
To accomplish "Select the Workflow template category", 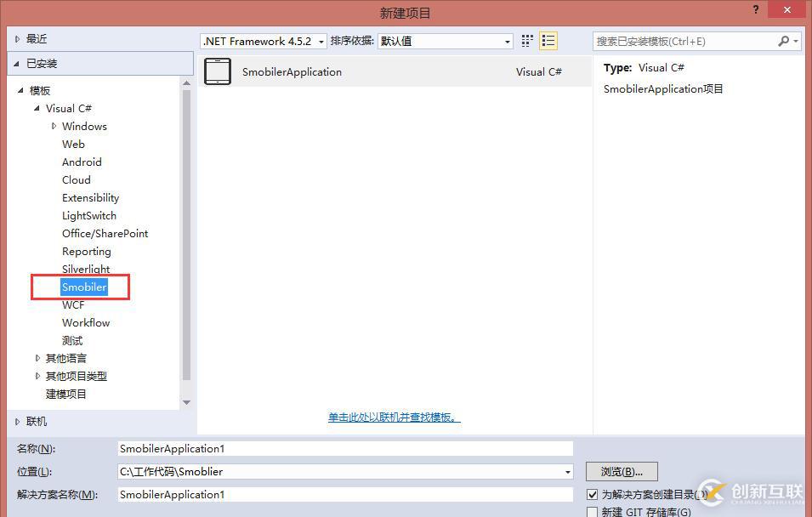I will tap(86, 323).
